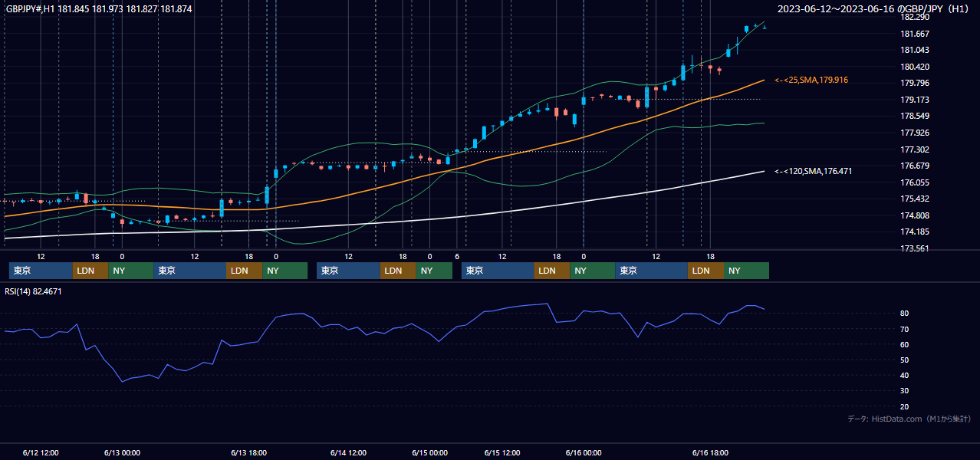The image size is (980, 460).
Task: Click price axis value 179.173
Action: point(914,100)
